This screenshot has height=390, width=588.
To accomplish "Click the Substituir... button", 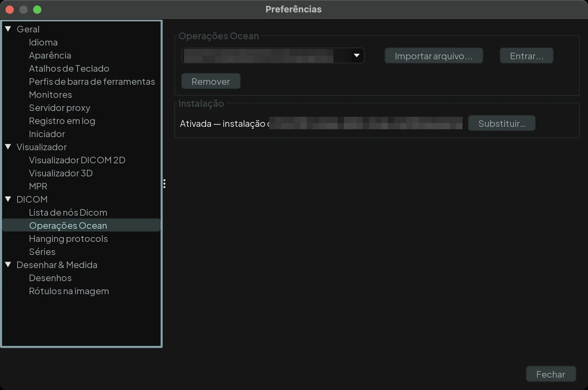I will 502,123.
